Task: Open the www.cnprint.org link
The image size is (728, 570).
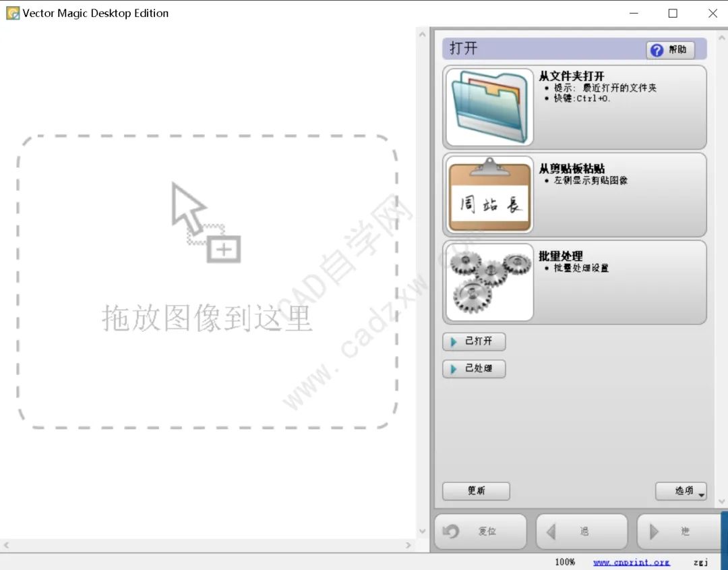Action: pyautogui.click(x=632, y=562)
